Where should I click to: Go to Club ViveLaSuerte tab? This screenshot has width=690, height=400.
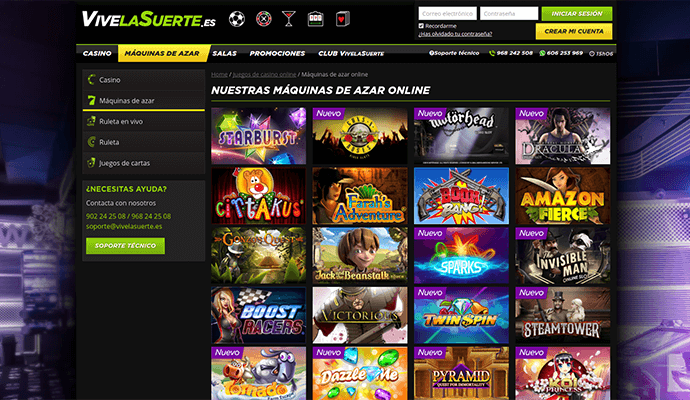click(x=351, y=53)
